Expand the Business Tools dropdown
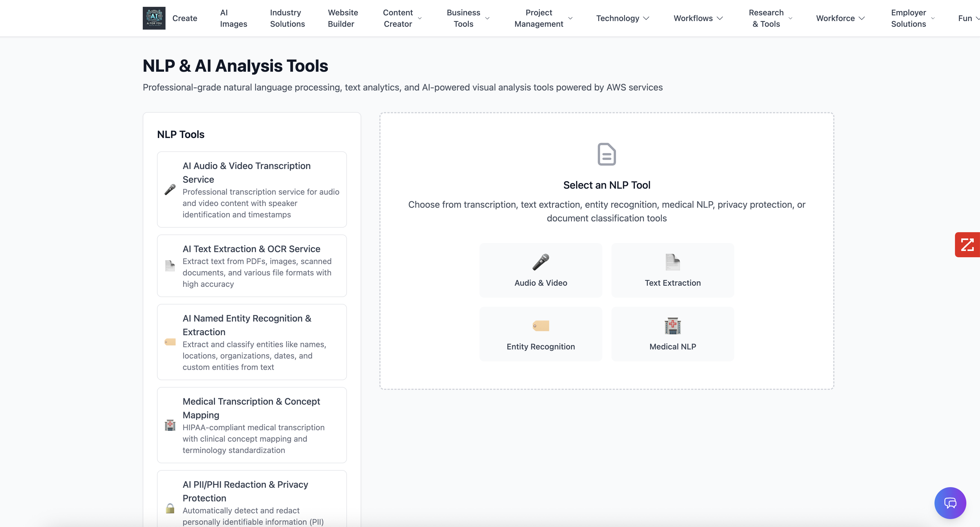 coord(468,18)
